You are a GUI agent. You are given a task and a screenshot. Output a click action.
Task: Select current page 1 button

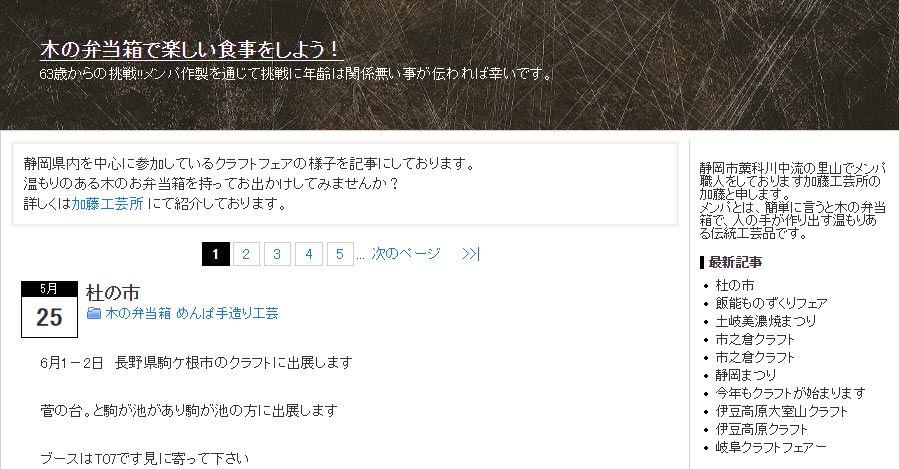pos(216,254)
